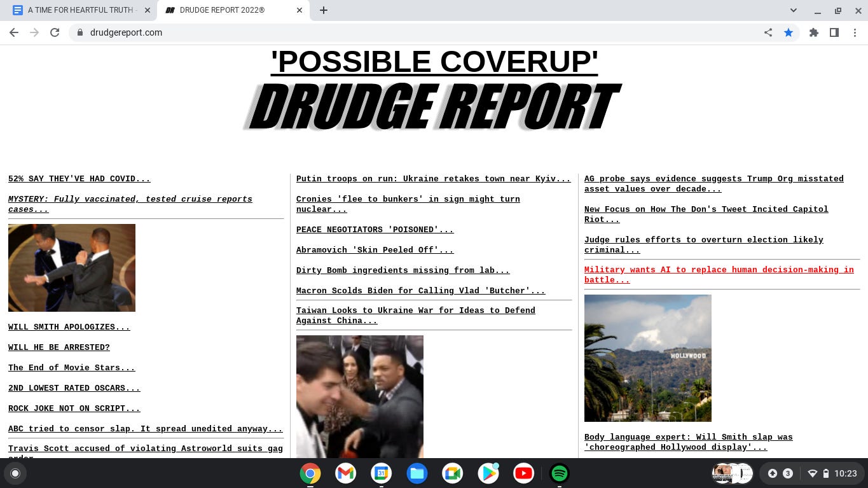Click the browser forward arrow
Image resolution: width=868 pixels, height=488 pixels.
(34, 32)
